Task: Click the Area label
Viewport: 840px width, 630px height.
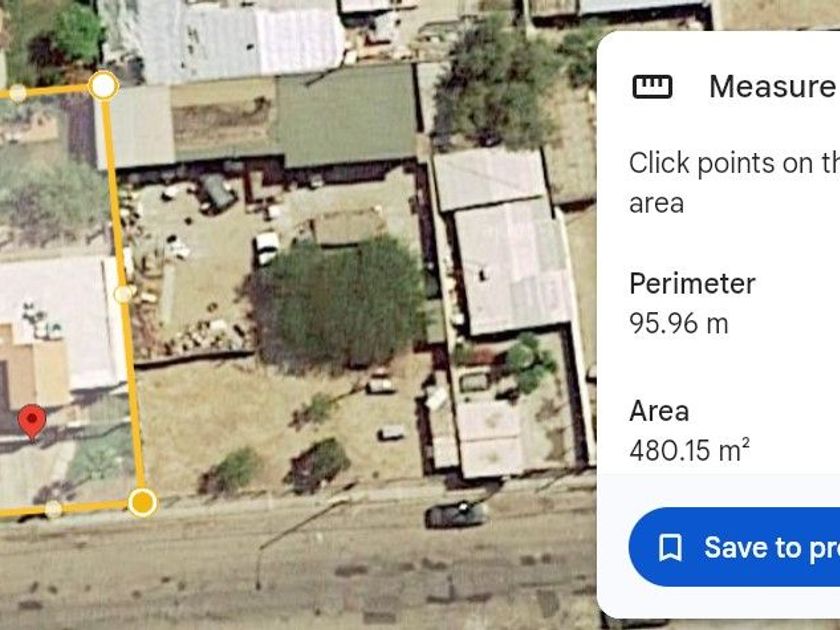Action: tap(659, 411)
